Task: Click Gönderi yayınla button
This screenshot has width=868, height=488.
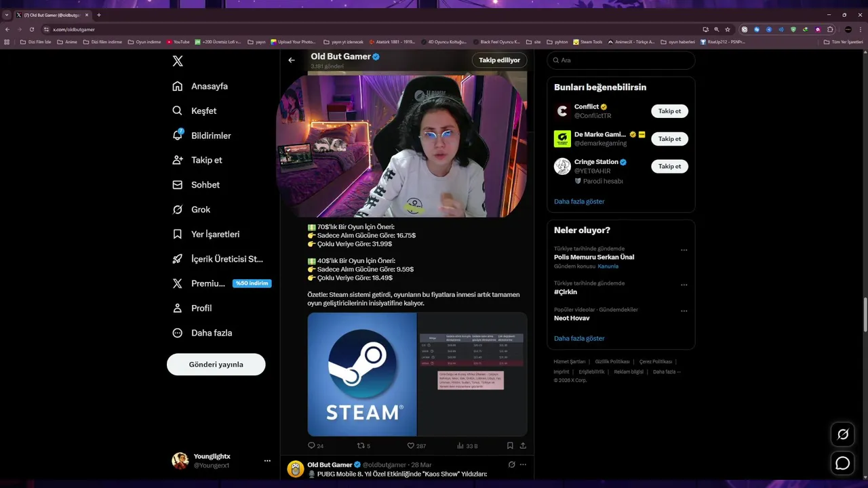Action: coord(216,365)
